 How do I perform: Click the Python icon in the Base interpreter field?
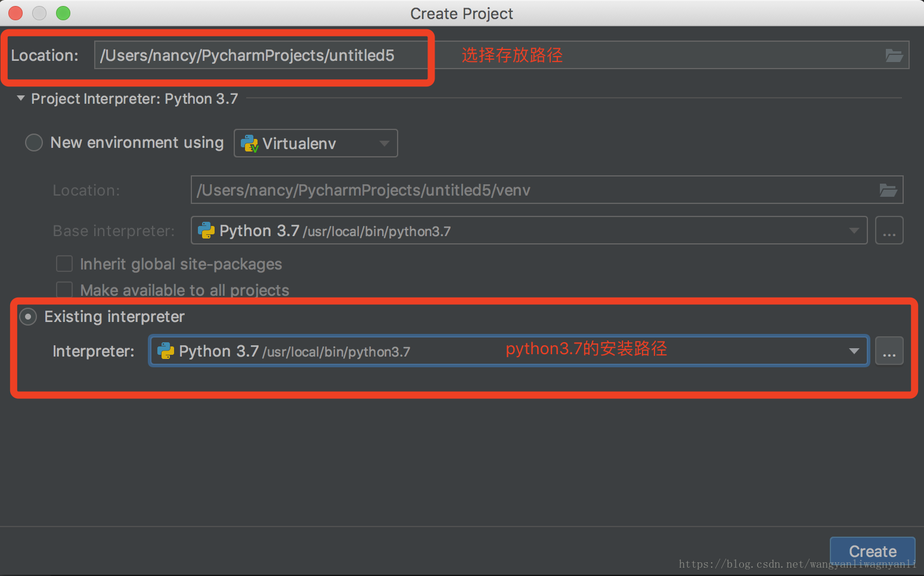coord(206,231)
